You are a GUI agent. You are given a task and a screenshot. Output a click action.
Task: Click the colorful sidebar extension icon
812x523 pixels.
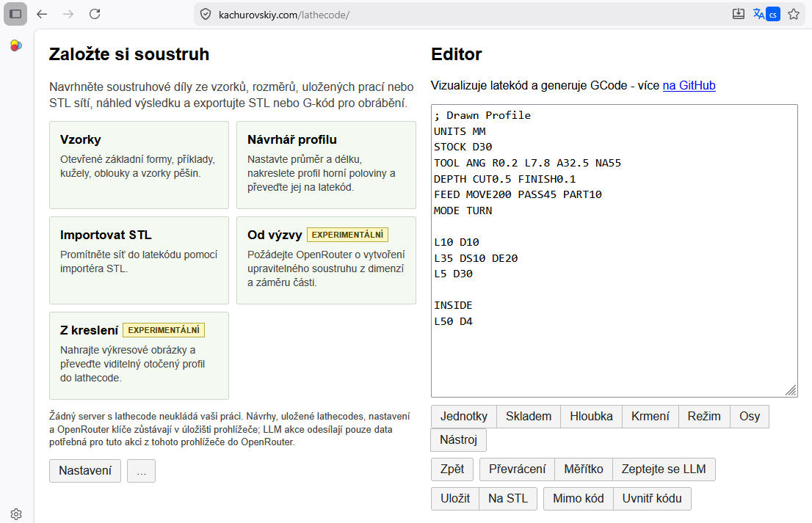tap(16, 45)
